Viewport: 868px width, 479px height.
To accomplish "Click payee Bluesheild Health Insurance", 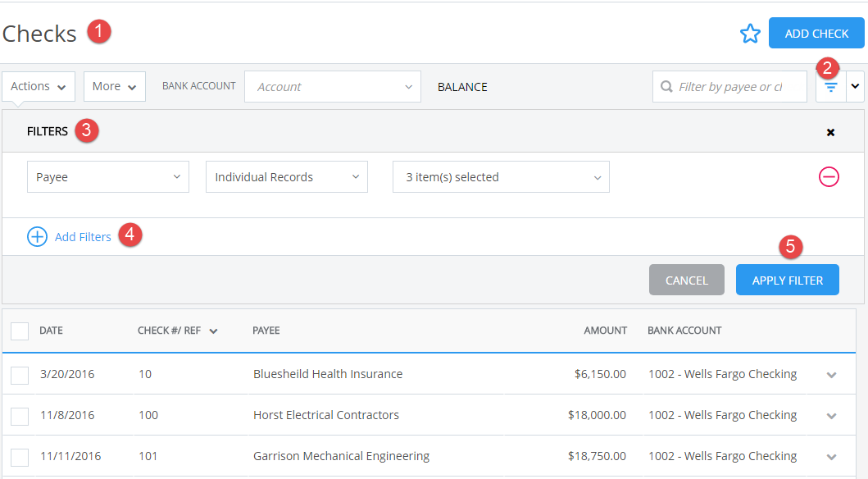I will point(328,374).
